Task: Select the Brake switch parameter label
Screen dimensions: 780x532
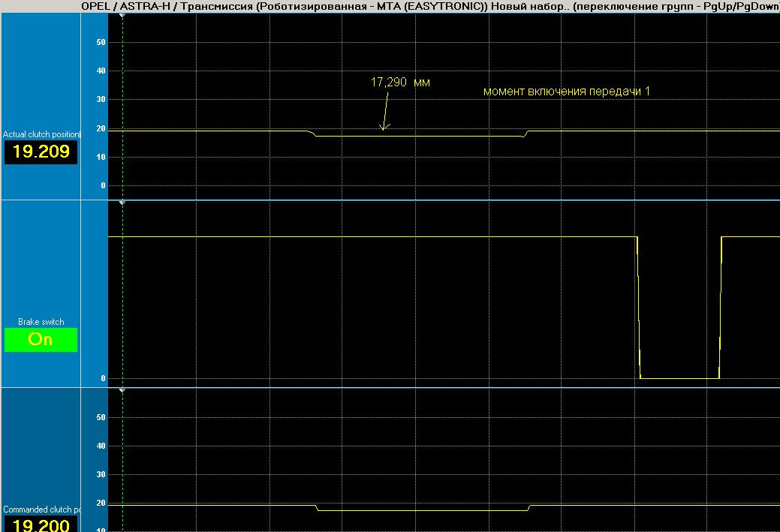Action: 41,322
